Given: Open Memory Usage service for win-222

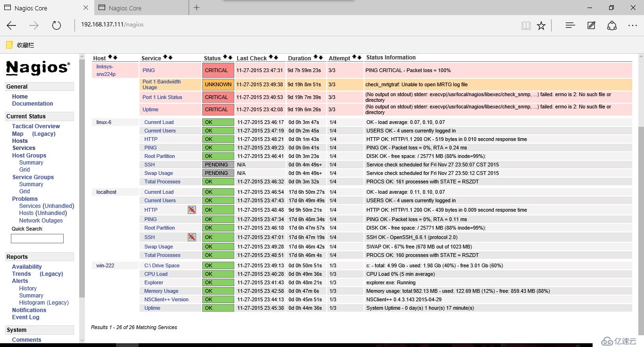Looking at the screenshot, I should tap(161, 291).
